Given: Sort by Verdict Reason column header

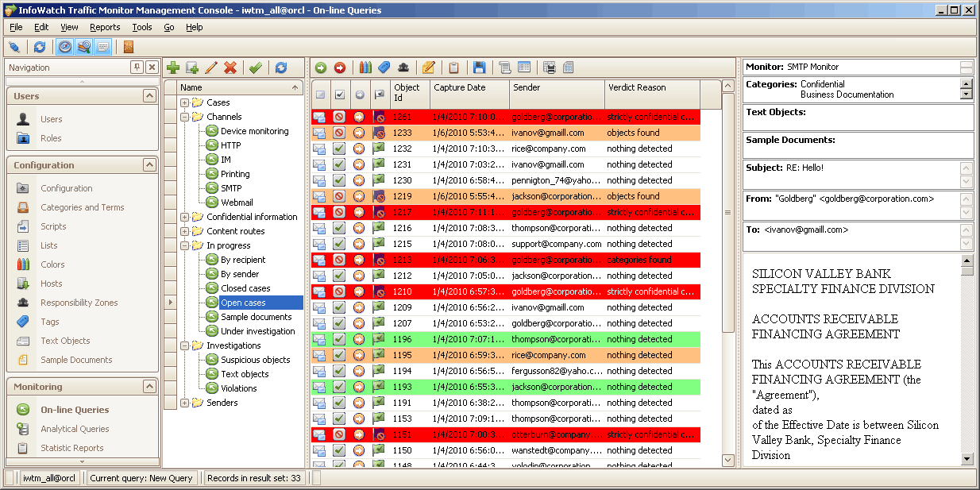Looking at the screenshot, I should [x=652, y=94].
